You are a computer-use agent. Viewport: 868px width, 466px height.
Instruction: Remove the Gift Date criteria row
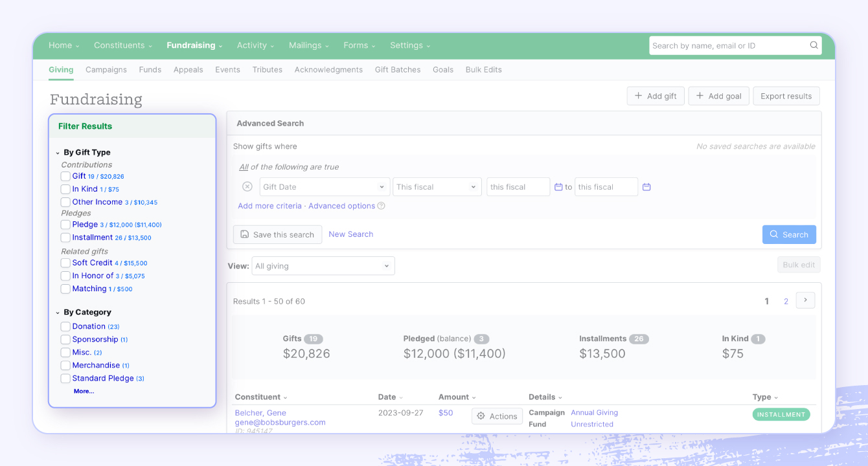click(247, 187)
